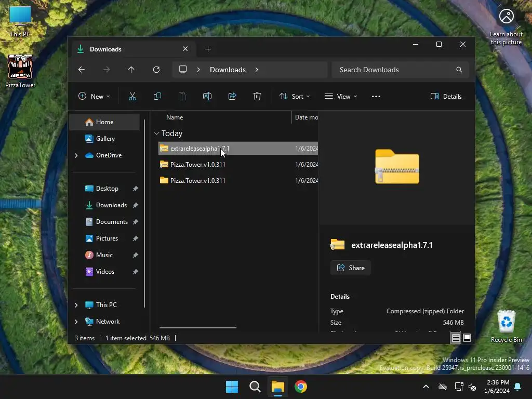
Task: Click Downloads breadcrumb in address bar
Action: pos(228,70)
